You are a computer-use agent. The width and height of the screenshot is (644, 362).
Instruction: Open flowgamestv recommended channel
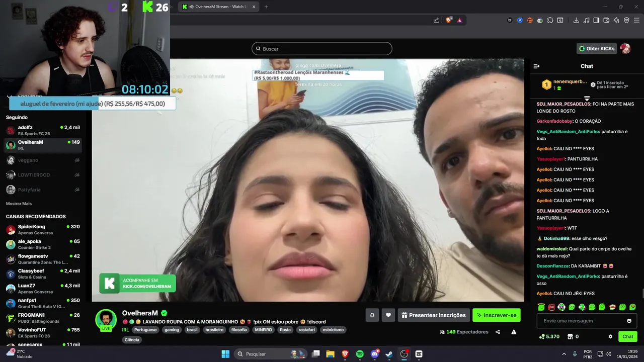[43, 259]
